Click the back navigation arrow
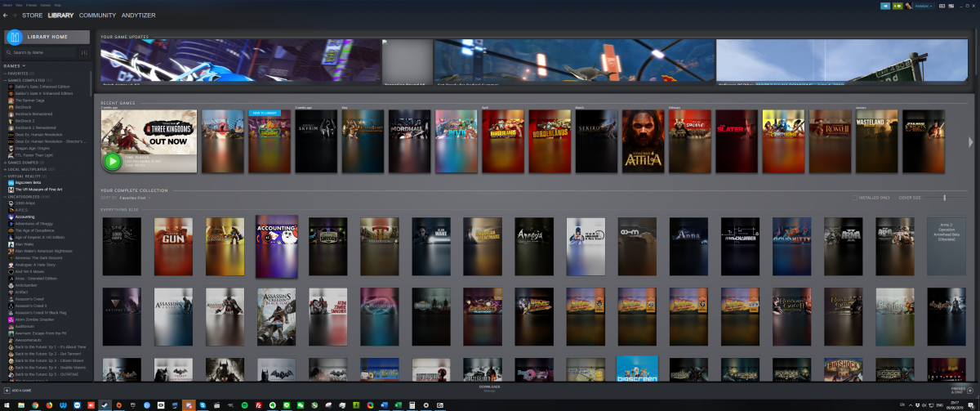 (x=6, y=15)
